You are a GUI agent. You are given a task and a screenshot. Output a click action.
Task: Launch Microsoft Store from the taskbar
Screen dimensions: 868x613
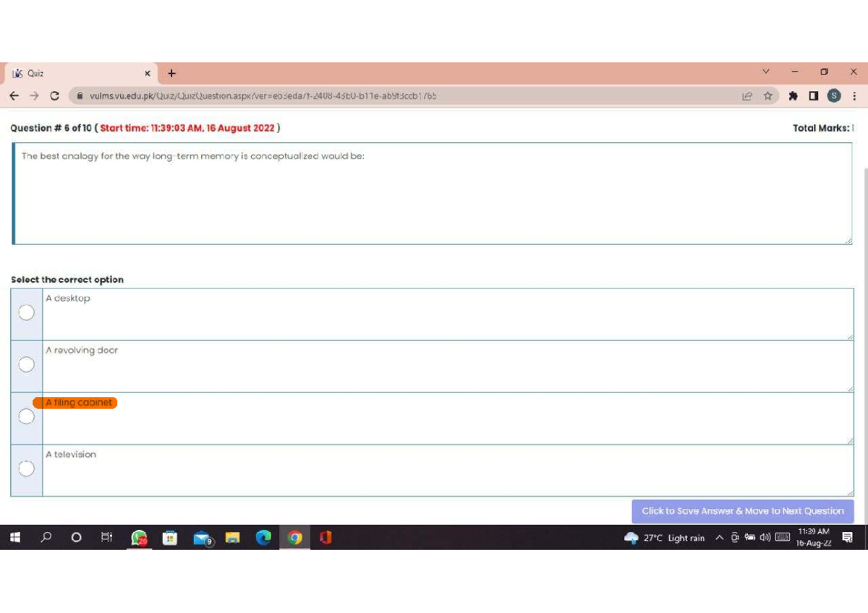(x=170, y=537)
